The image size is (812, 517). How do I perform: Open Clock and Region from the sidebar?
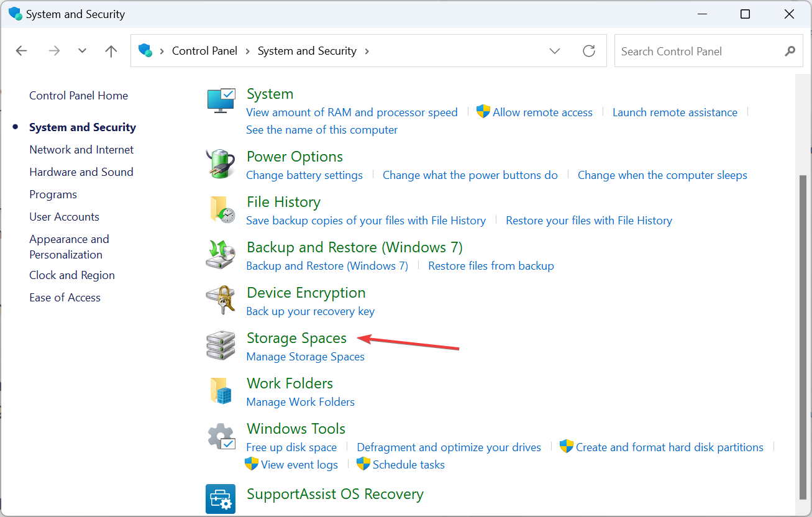coord(71,275)
